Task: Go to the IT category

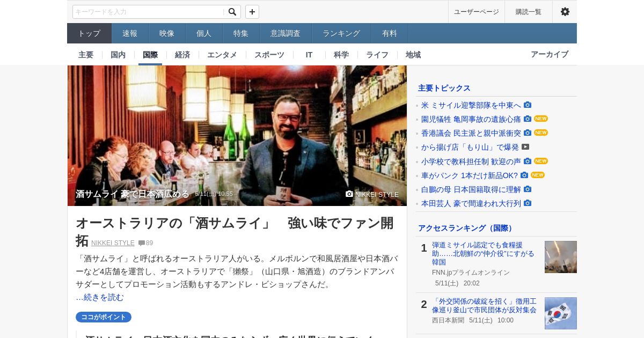Action: pyautogui.click(x=309, y=55)
